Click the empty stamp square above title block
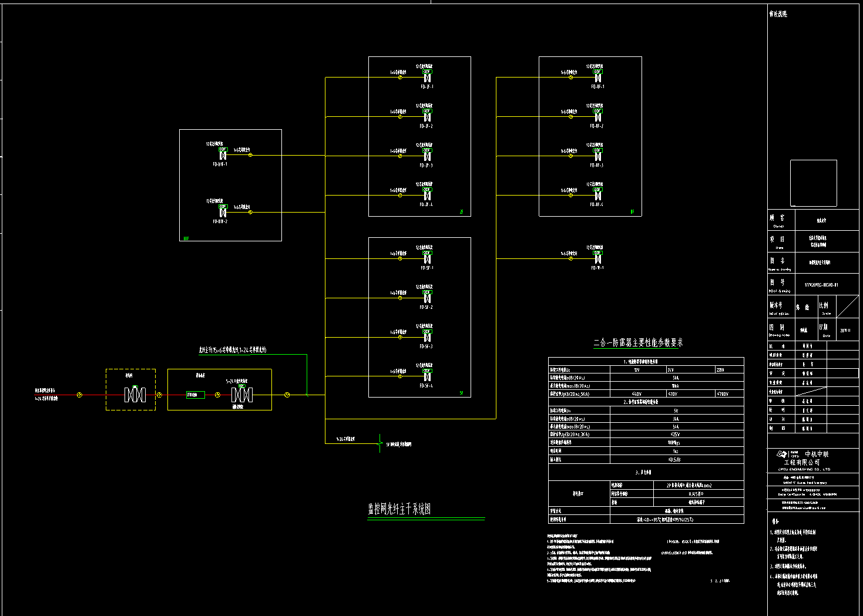Image resolution: width=863 pixels, height=616 pixels. coord(813,183)
